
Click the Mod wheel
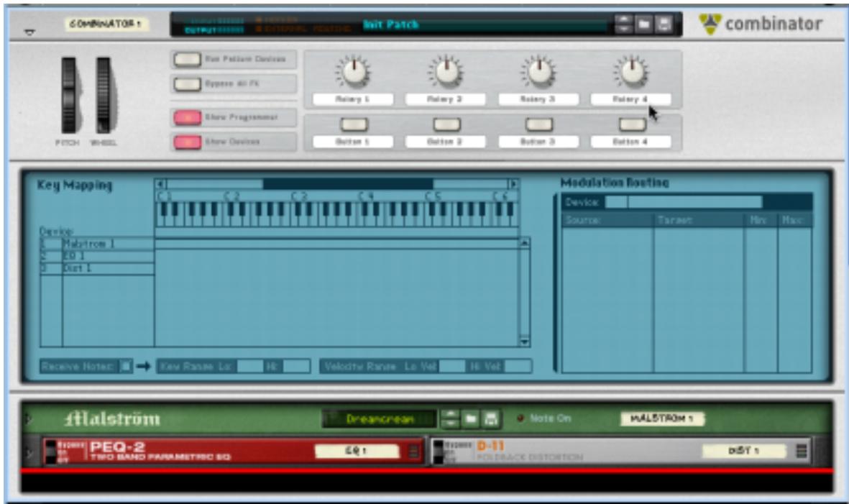click(x=104, y=96)
